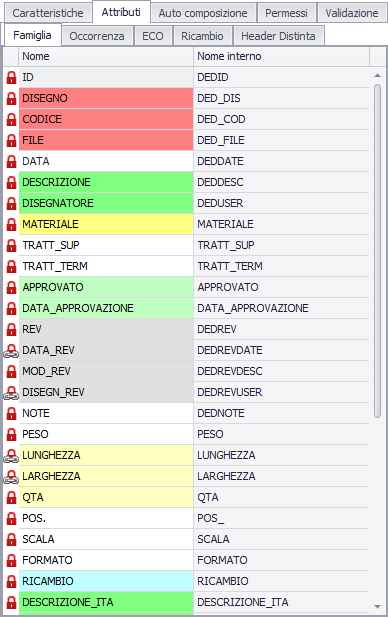
Task: Select the Occorrenza sub-tab
Action: click(x=97, y=36)
